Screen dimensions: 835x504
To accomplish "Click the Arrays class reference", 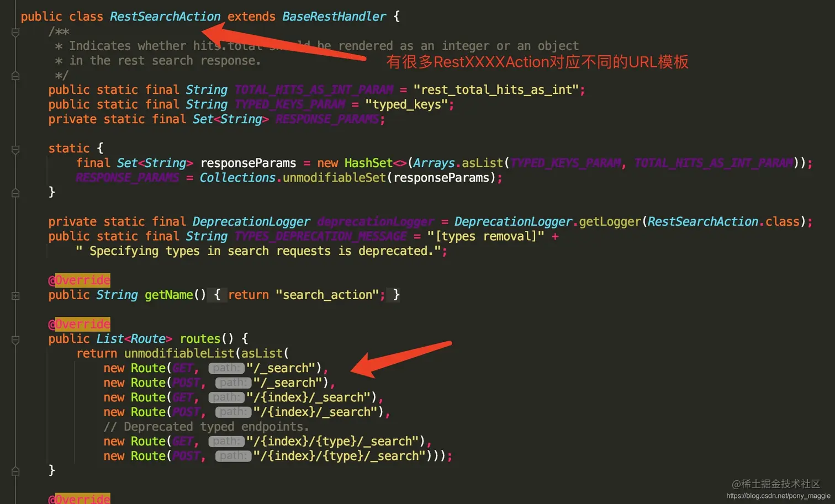I will (434, 163).
